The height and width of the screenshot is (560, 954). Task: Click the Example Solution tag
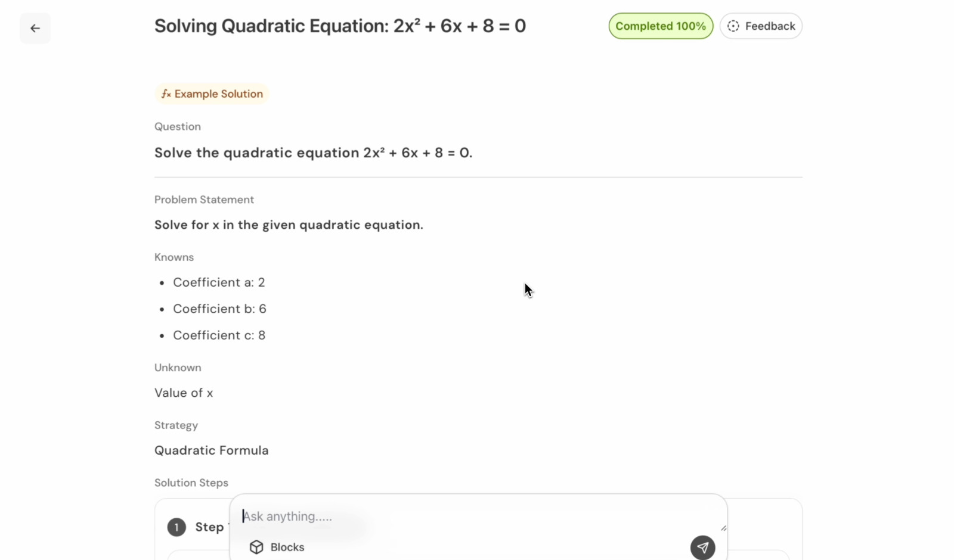(212, 94)
